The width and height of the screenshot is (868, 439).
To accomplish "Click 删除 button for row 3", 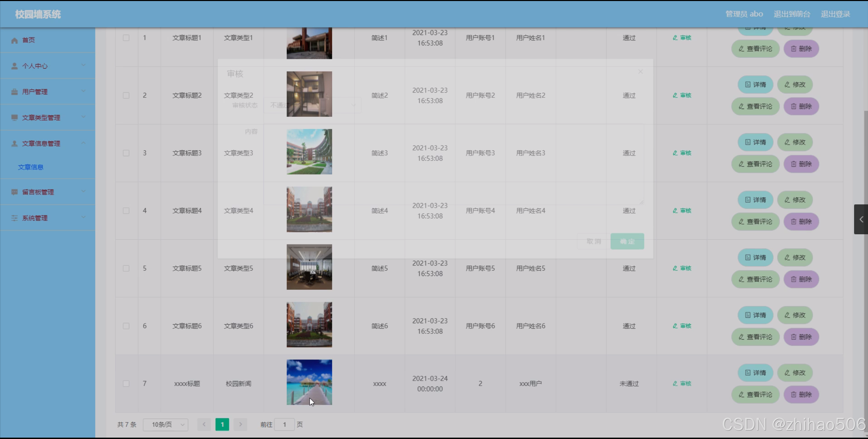I will tap(801, 164).
